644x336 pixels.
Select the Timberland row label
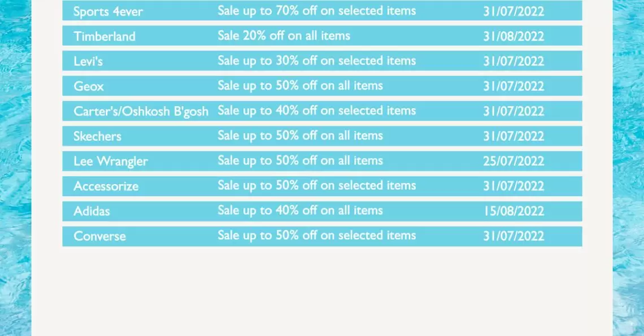[x=105, y=36]
